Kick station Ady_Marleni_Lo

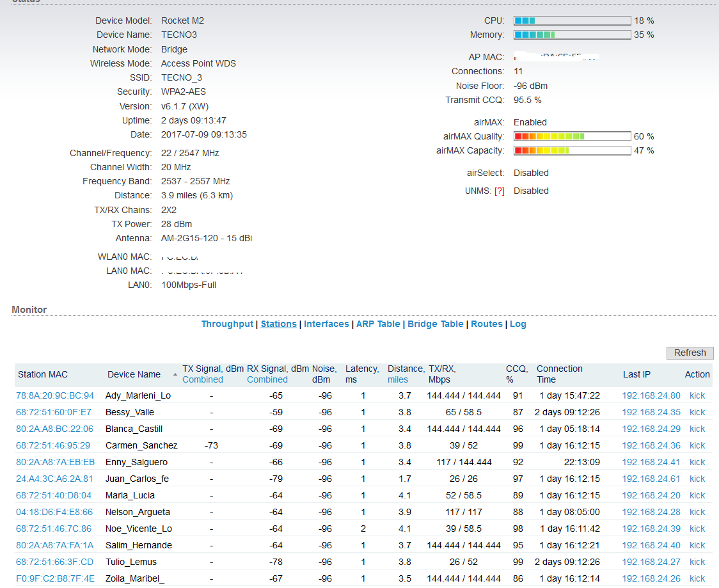(x=697, y=395)
